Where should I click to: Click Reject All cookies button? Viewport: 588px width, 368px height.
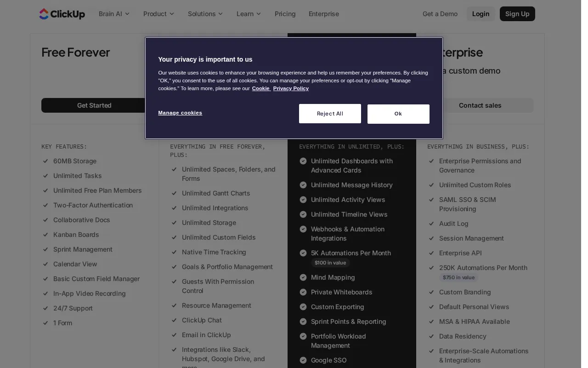point(330,114)
